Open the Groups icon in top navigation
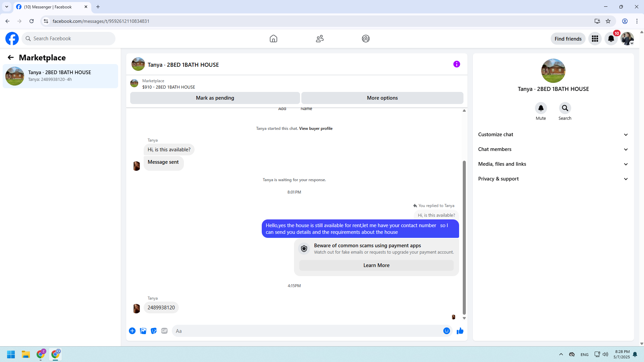 click(366, 39)
